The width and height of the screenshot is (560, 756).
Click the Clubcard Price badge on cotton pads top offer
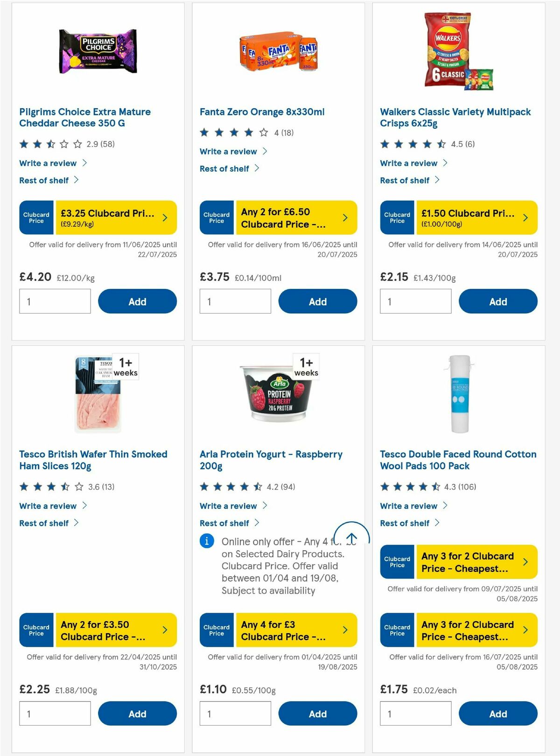[x=397, y=562]
